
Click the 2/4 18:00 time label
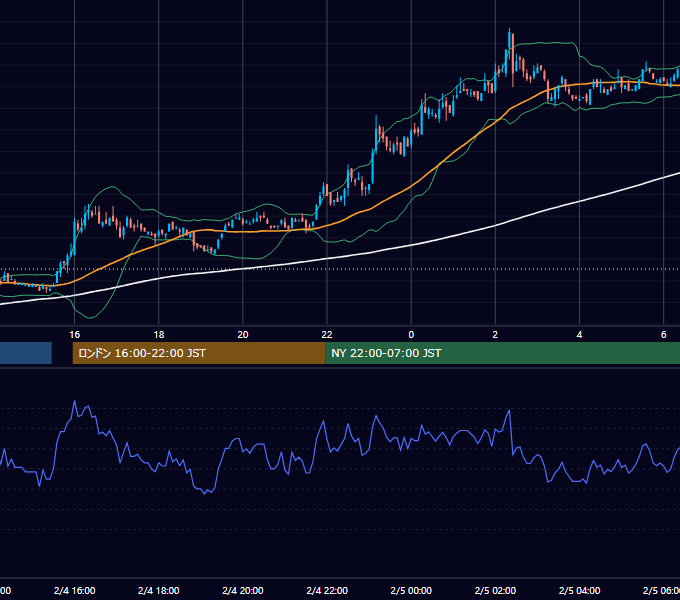tap(159, 590)
